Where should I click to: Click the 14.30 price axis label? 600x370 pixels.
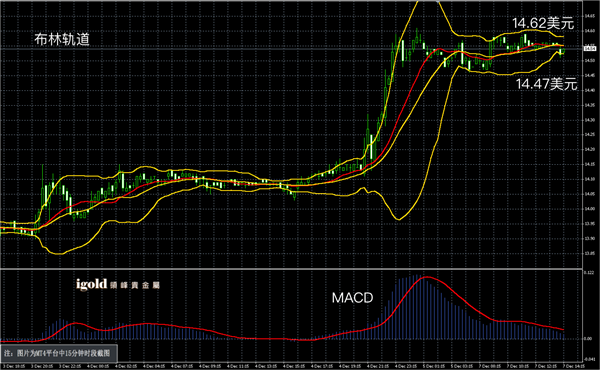click(590, 120)
